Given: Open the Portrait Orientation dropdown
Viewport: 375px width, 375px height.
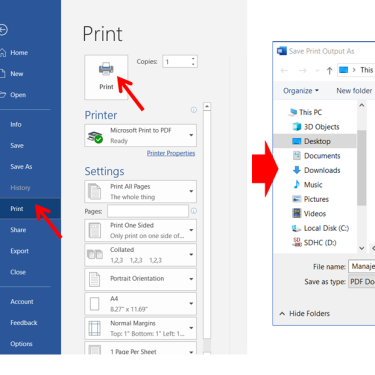Looking at the screenshot, I should (140, 279).
